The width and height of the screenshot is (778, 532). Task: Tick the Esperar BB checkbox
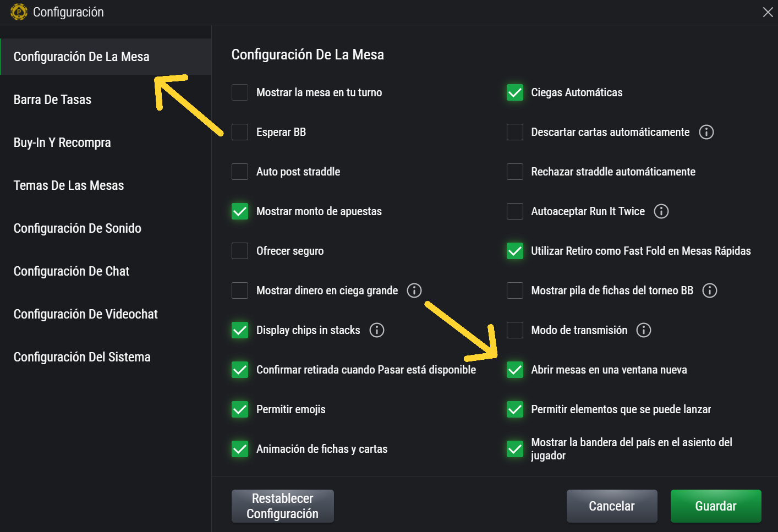pos(240,132)
